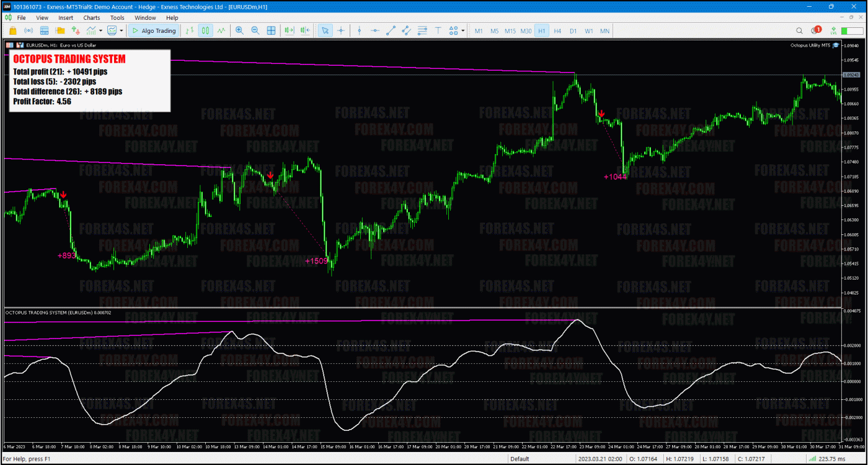Zoom out of the chart
This screenshot has height=465, width=868.
[x=254, y=30]
